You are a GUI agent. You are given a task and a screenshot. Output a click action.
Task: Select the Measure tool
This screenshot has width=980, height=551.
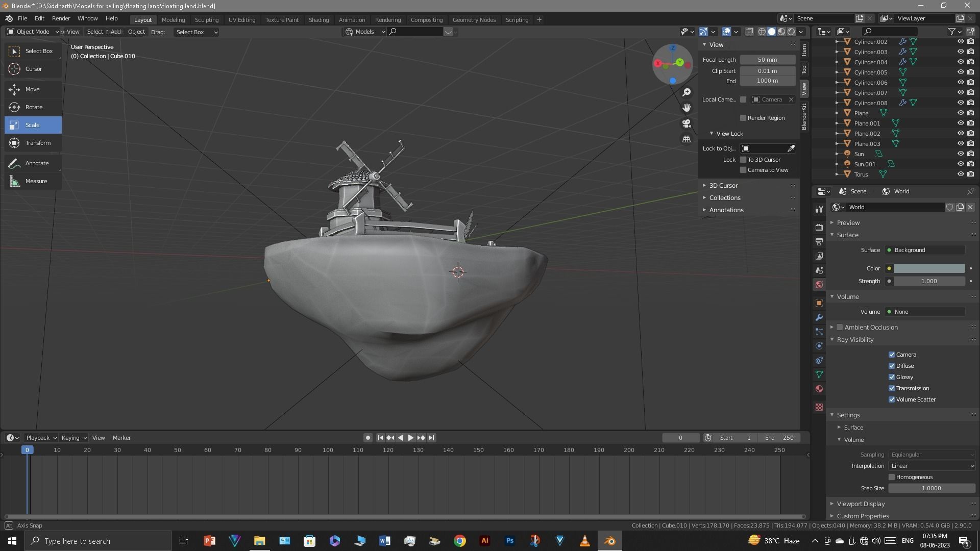coord(33,181)
